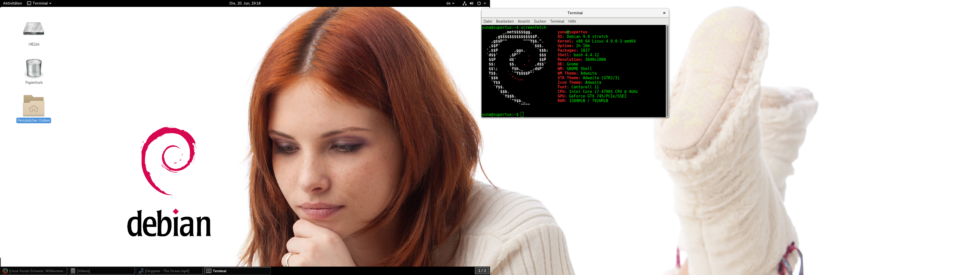The height and width of the screenshot is (275, 980).
Task: Click Aktivitäten overview button
Action: pos(13,3)
